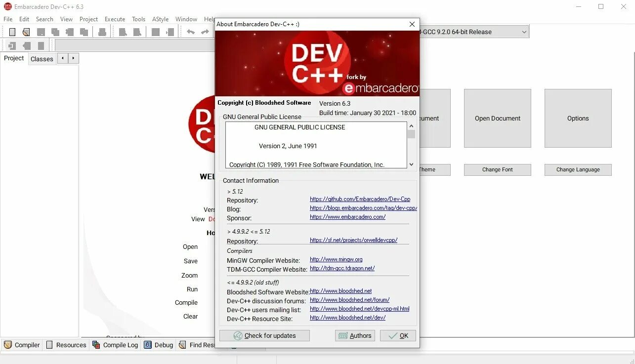Click the Change Font button

click(x=498, y=169)
